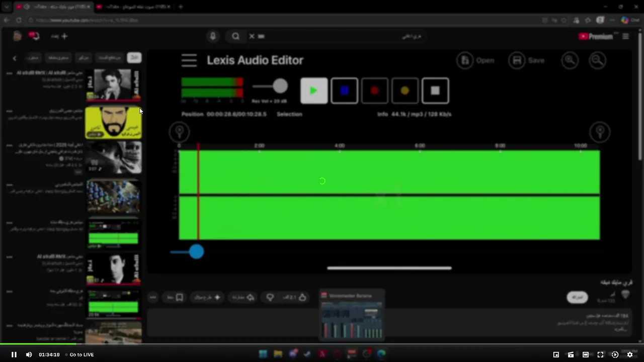The height and width of the screenshot is (362, 644).
Task: Click the right marker pin above waveform
Action: point(600,132)
